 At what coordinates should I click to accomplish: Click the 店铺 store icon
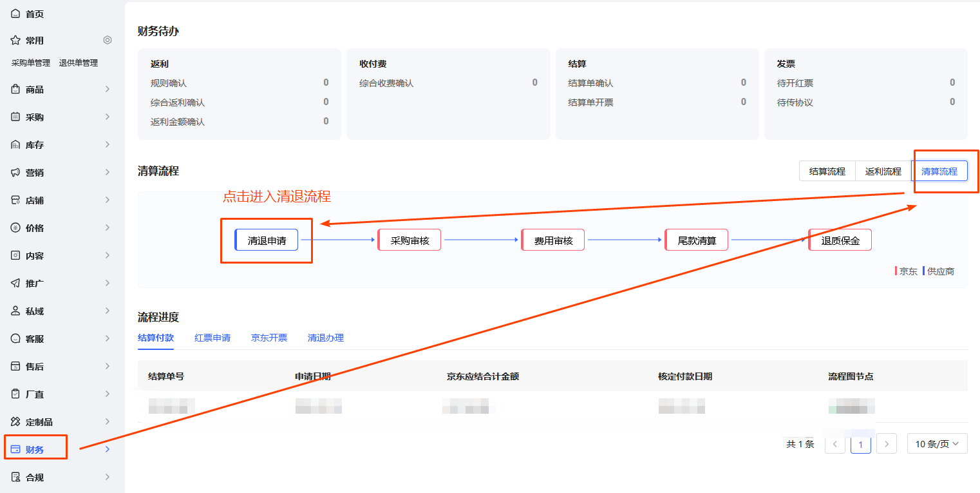[x=15, y=200]
